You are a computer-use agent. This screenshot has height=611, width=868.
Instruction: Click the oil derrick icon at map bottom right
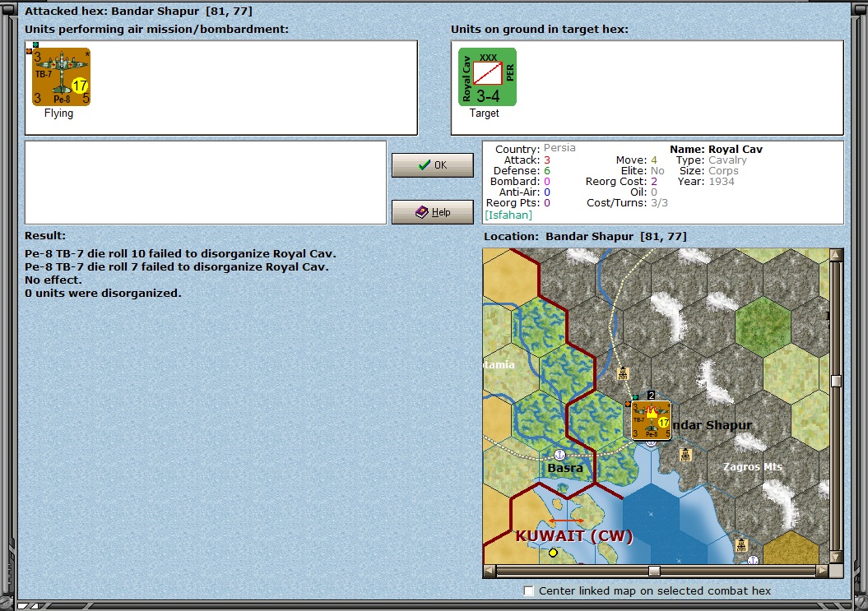742,544
